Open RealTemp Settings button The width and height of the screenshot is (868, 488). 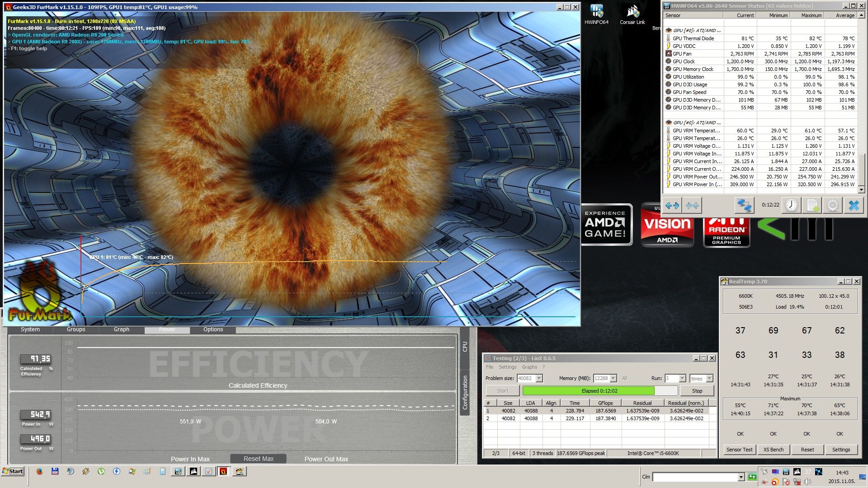(841, 450)
